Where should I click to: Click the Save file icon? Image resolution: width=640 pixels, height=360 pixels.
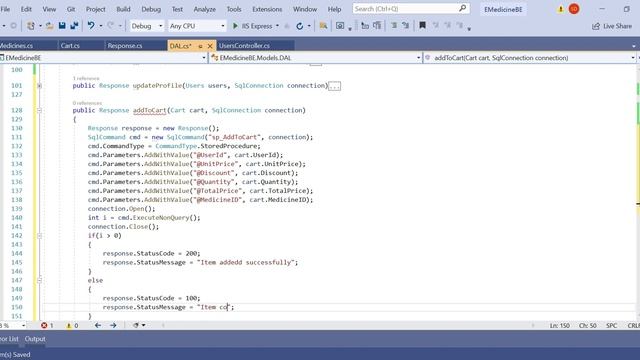(x=62, y=26)
